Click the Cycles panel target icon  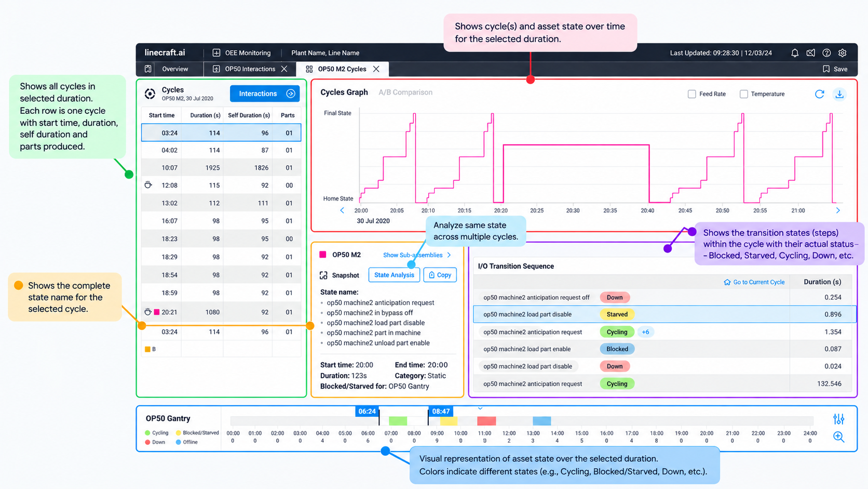150,94
